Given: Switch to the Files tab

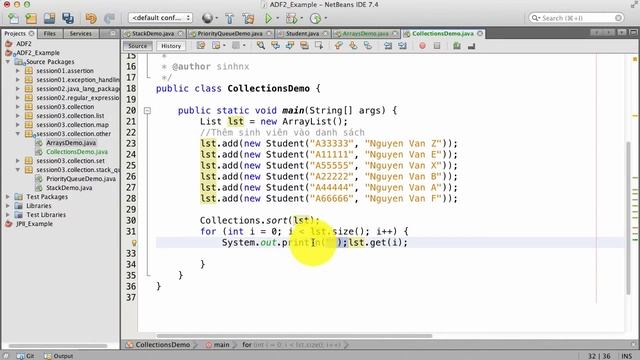Looking at the screenshot, I should (x=49, y=33).
